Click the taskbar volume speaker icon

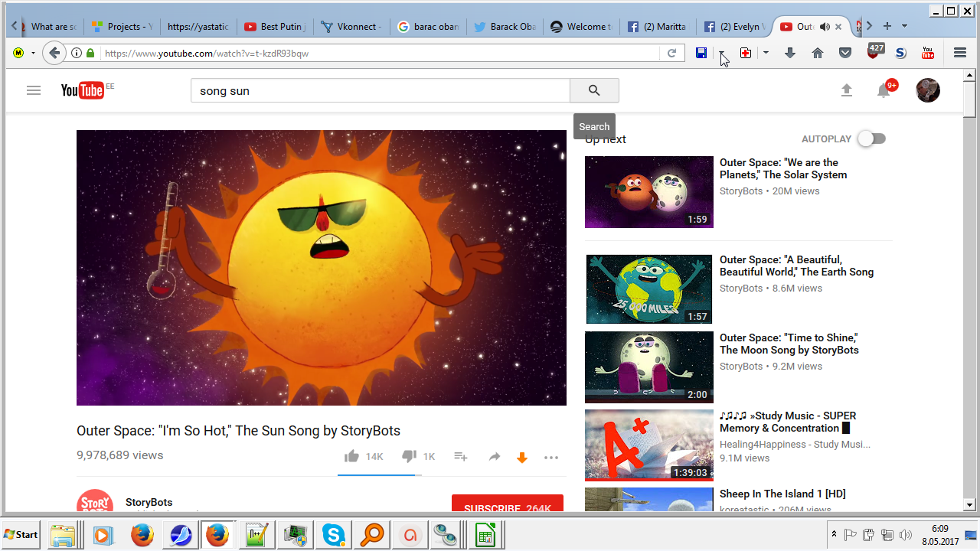point(906,534)
